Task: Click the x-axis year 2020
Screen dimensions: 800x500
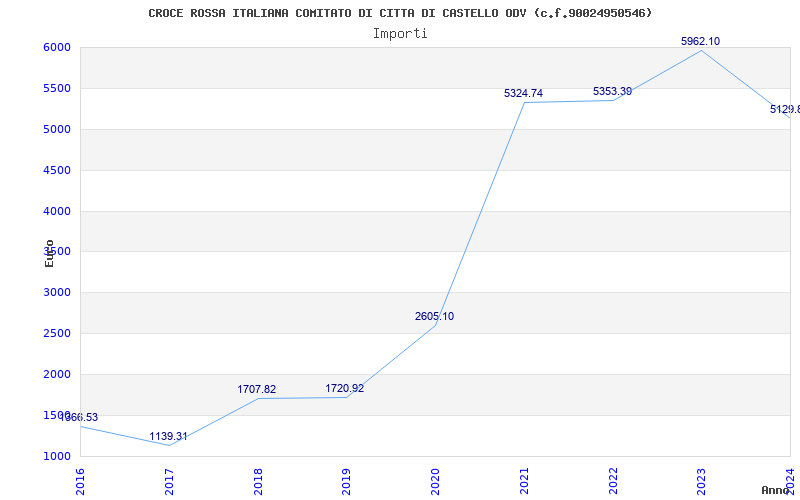Action: [x=436, y=481]
